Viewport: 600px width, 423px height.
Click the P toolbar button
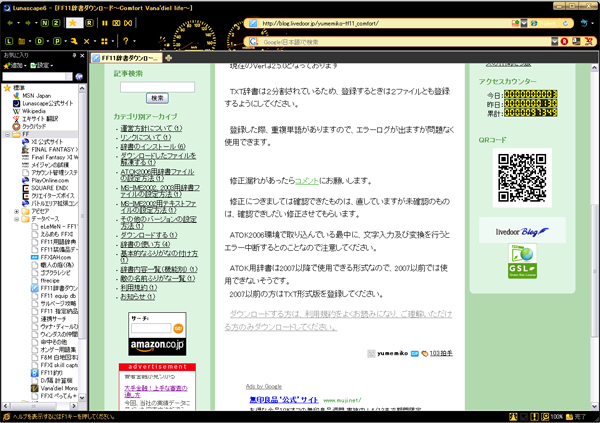[57, 41]
